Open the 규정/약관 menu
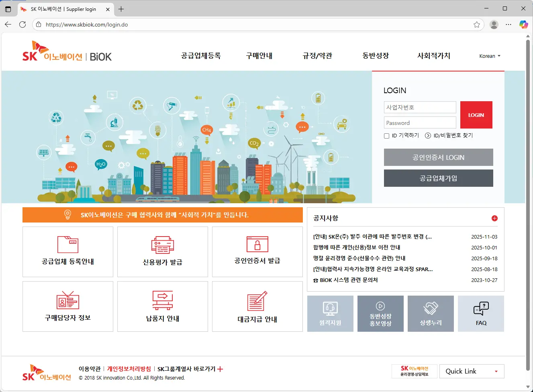The height and width of the screenshot is (392, 533). pyautogui.click(x=317, y=56)
